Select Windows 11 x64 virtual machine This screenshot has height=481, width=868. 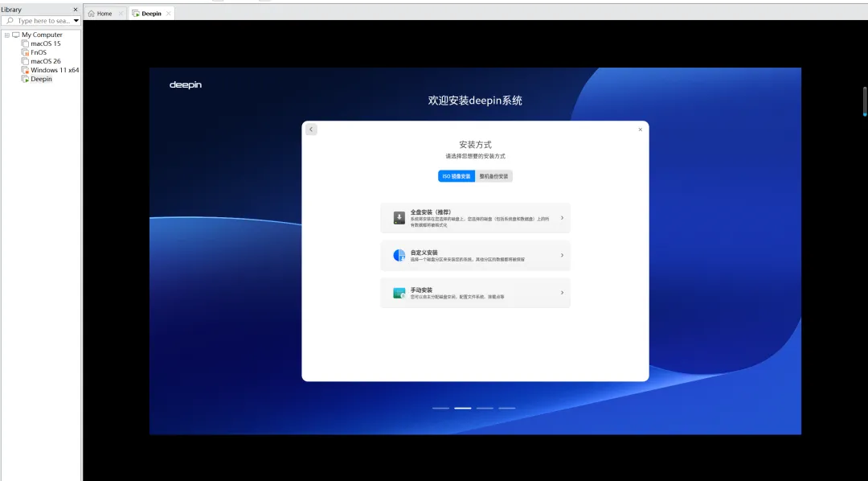(55, 70)
